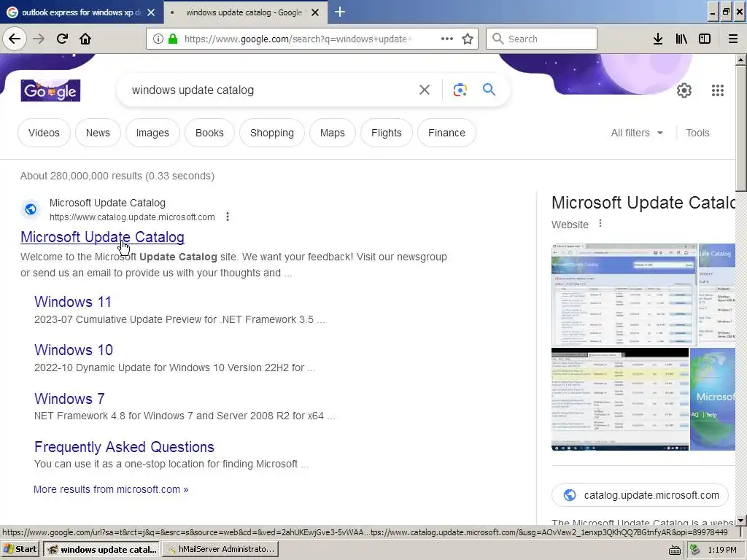
Task: Open the Windows Start button
Action: click(20, 549)
